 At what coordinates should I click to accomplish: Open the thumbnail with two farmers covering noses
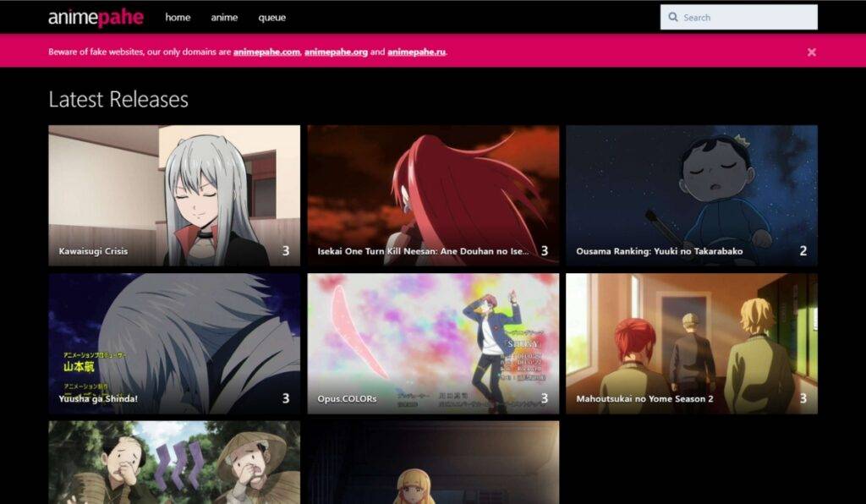(174, 463)
